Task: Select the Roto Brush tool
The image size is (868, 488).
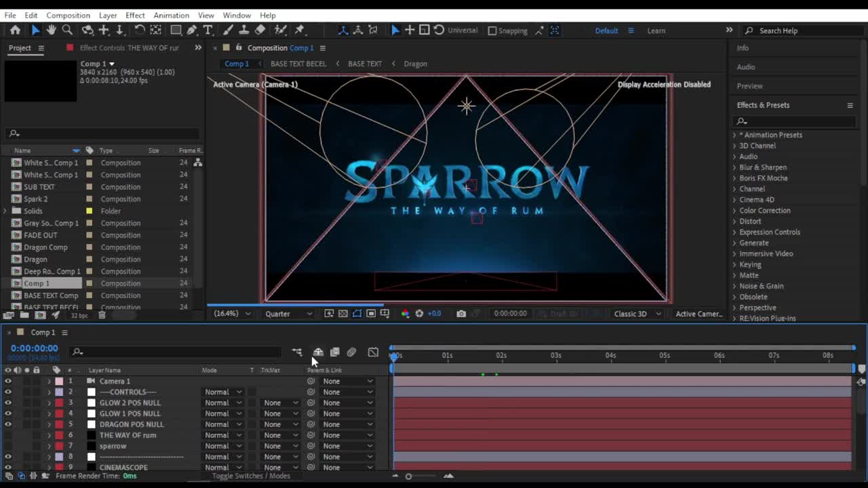Action: tap(281, 30)
